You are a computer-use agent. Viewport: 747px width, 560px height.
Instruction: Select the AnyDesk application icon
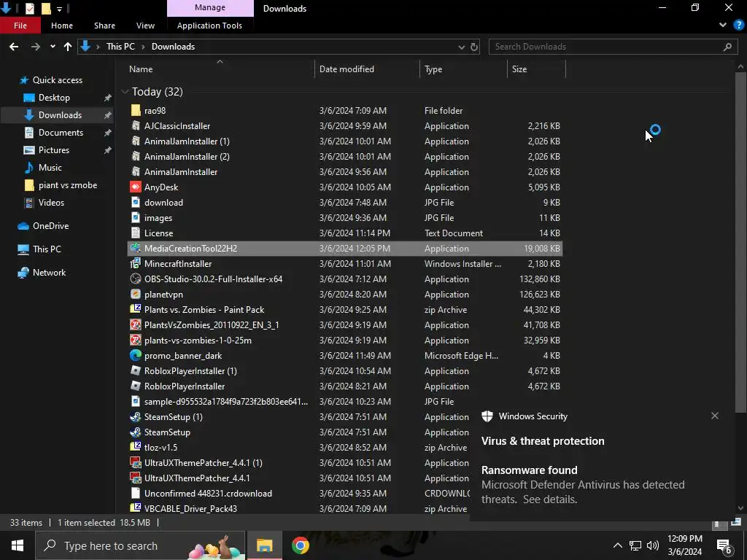tap(136, 187)
